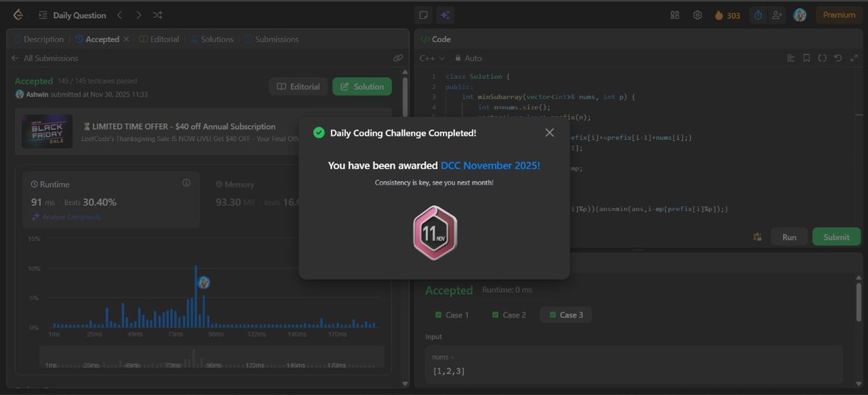Viewport: 868px width, 395px height.
Task: Click the Ashwin username link
Action: tap(38, 94)
